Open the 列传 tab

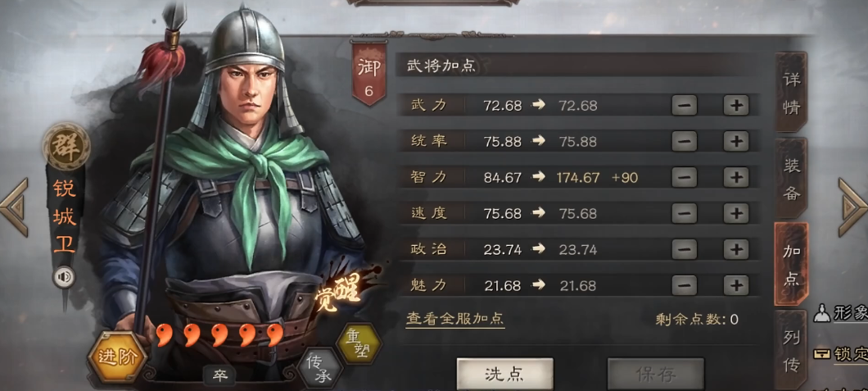tap(791, 351)
